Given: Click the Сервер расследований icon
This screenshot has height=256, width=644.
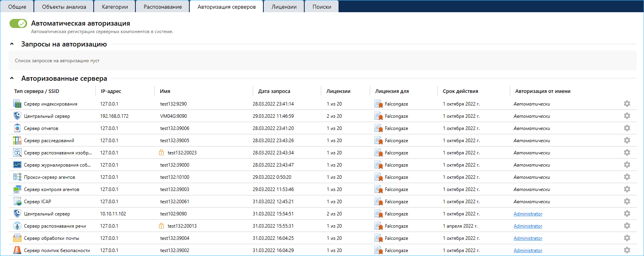Looking at the screenshot, I should [17, 141].
